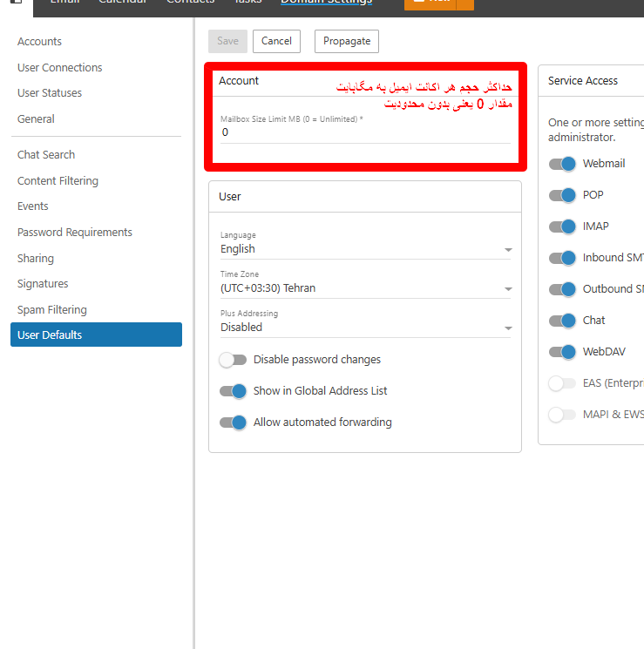Viewport: 644px width, 649px height.
Task: Disable the WebDAV toggle
Action: tap(563, 352)
